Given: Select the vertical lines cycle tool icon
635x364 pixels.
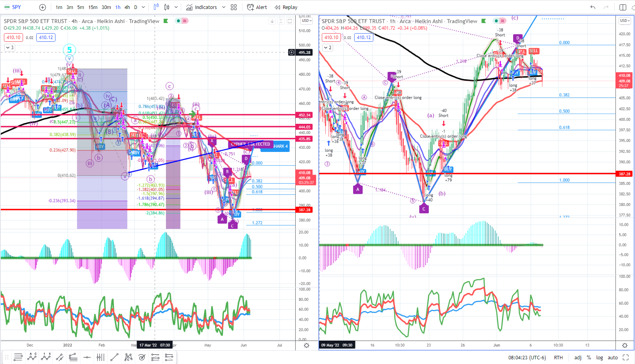Looking at the screenshot, I should pos(100,357).
